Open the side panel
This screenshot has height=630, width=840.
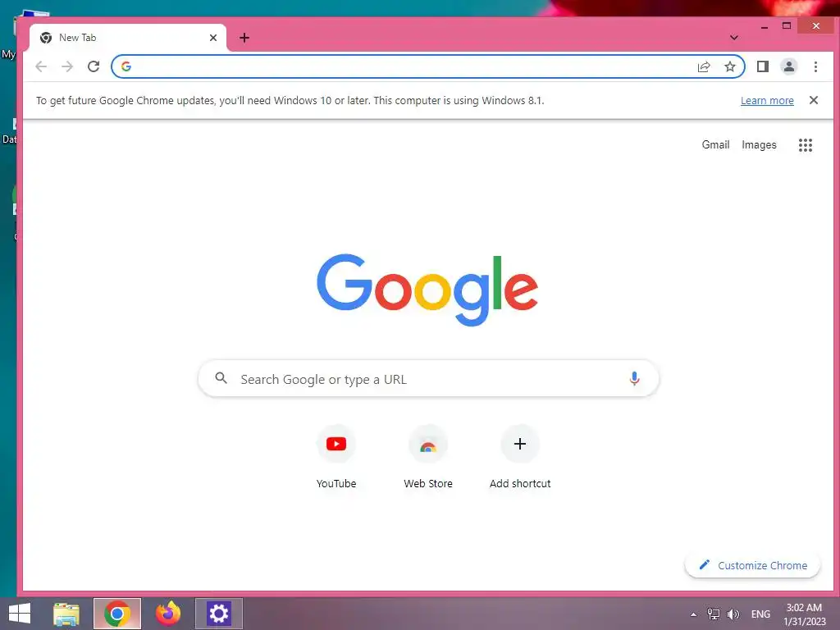point(762,66)
